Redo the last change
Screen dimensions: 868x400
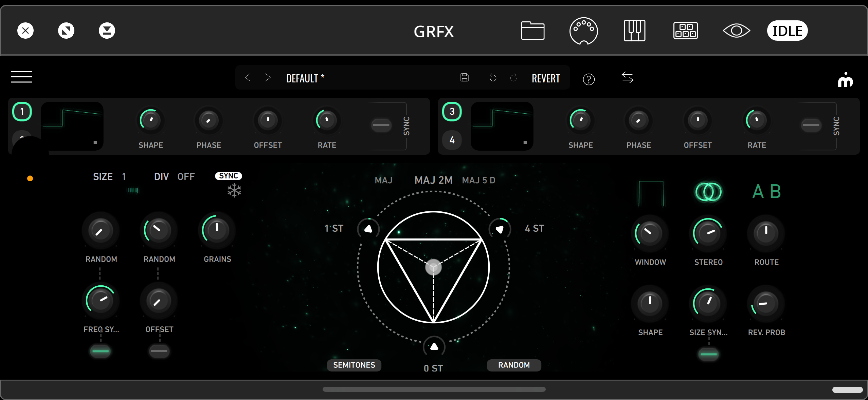(513, 78)
